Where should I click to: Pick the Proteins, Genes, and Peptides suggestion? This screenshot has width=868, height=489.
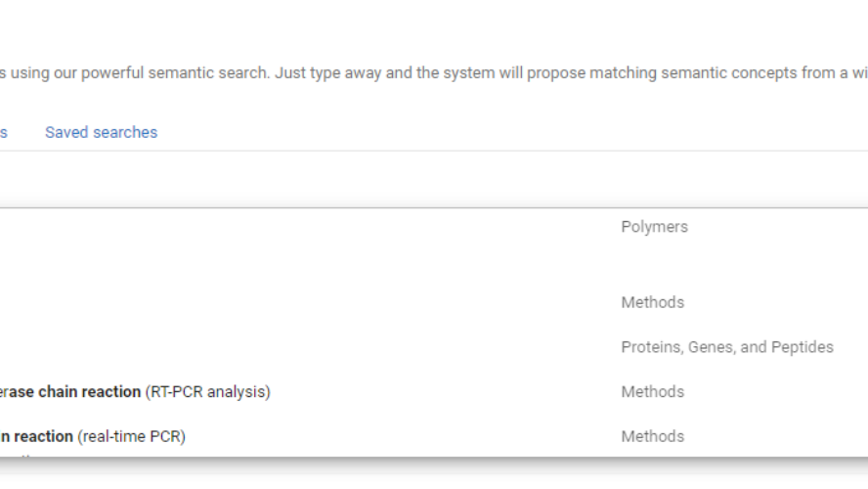[726, 347]
